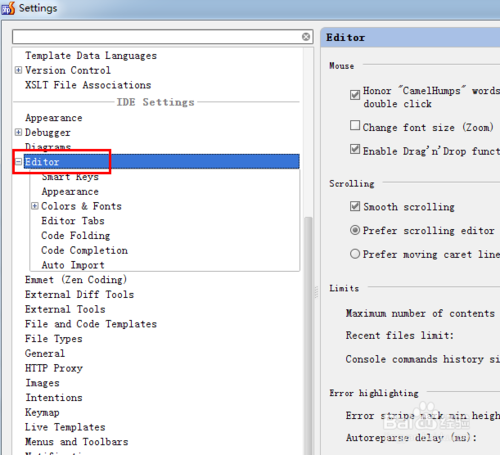Image resolution: width=500 pixels, height=455 pixels.
Task: Click the settings tree vertical scrollbar
Action: tap(309, 333)
